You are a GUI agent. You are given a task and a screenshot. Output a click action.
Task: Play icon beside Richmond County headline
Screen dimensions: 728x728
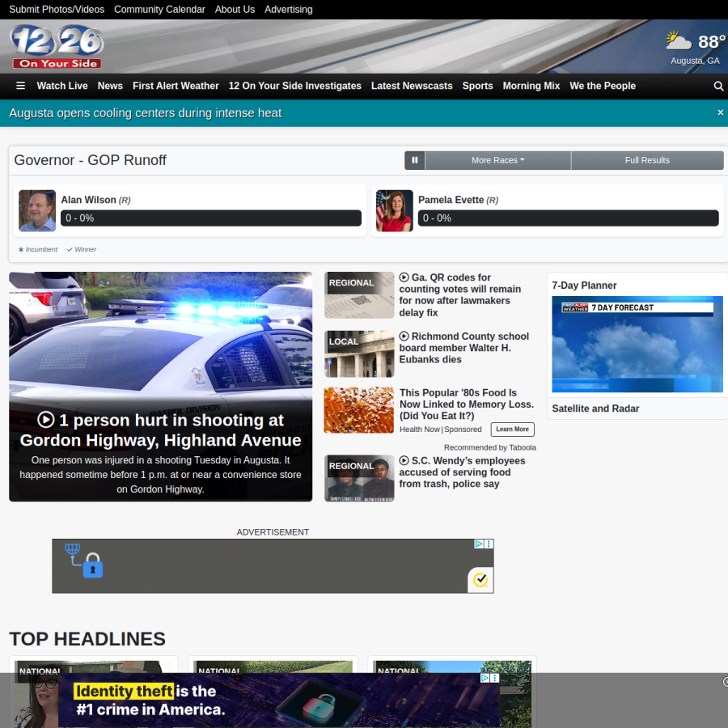(x=404, y=336)
